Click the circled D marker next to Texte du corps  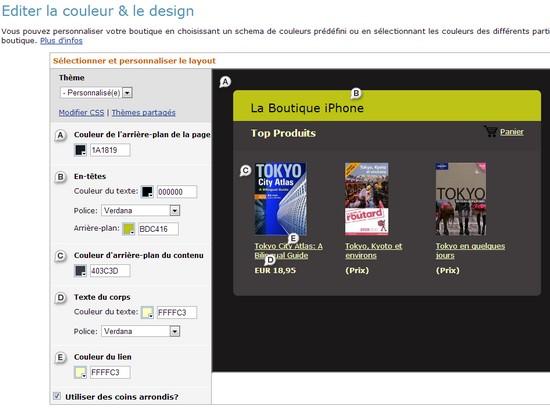61,298
